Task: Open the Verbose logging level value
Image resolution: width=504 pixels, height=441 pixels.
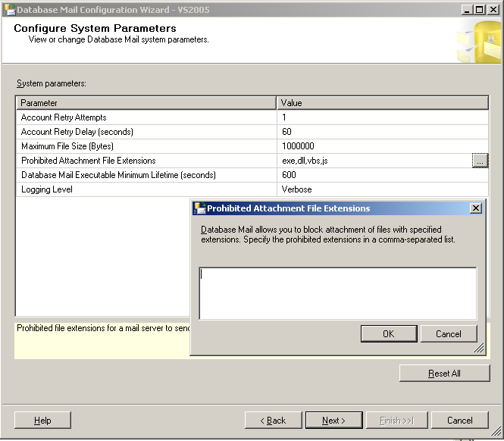Action: [x=383, y=189]
